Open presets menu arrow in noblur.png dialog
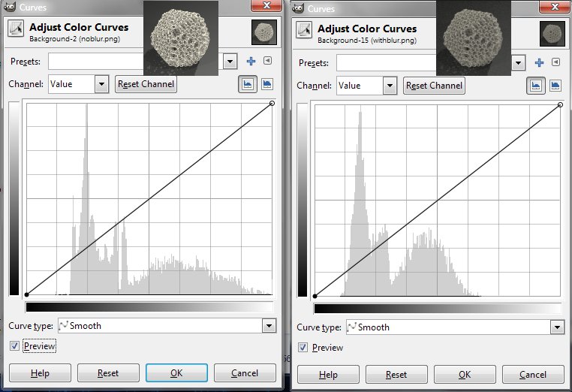Screen dimensions: 572x392 click(x=267, y=62)
